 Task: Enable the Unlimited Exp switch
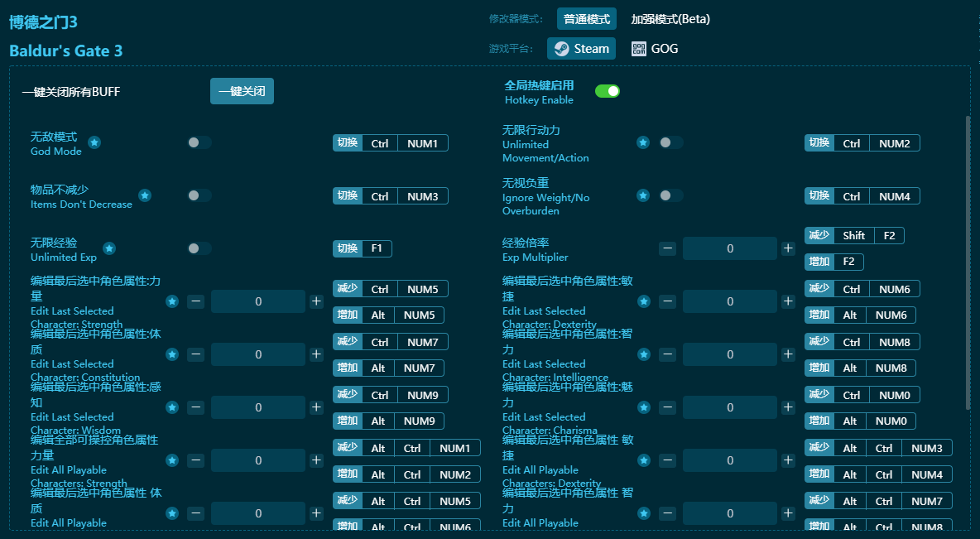(199, 248)
